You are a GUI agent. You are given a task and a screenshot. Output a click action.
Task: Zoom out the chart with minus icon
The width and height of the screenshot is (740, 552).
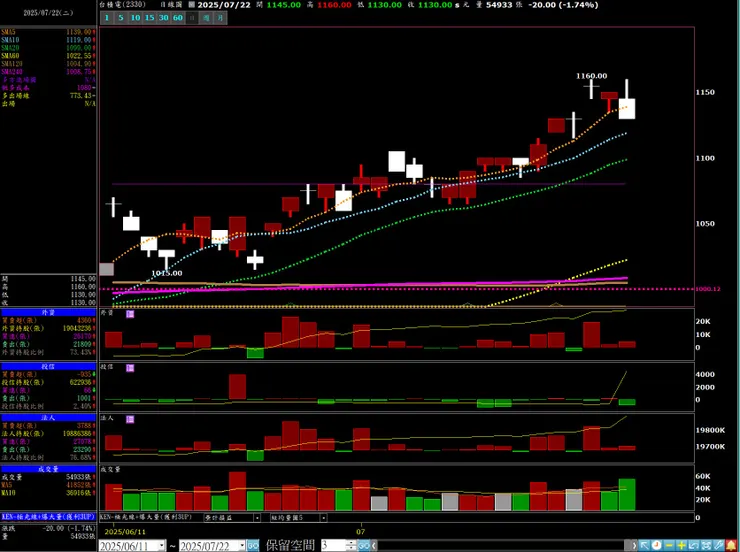[x=669, y=545]
